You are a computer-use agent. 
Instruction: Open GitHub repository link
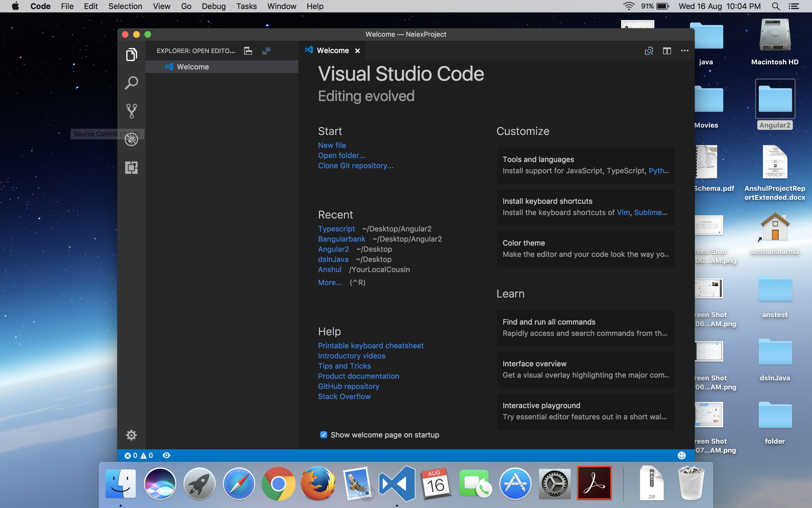pos(348,386)
